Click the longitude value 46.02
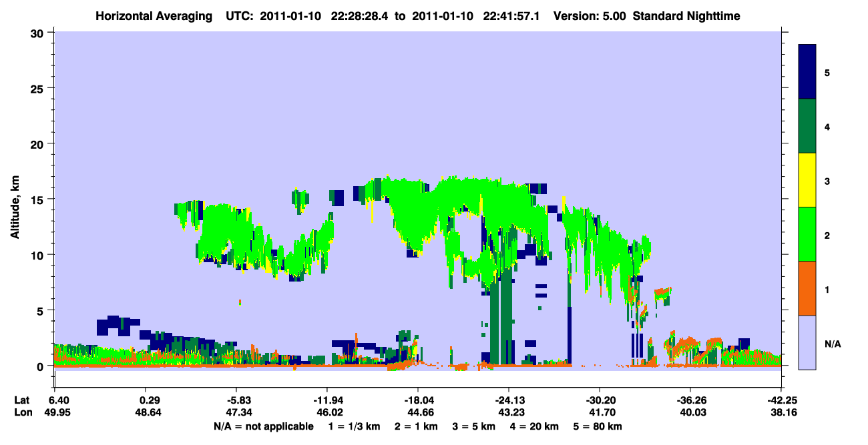 click(x=331, y=413)
